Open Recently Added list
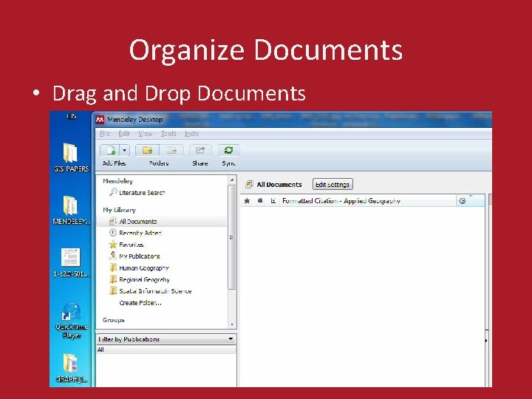The width and height of the screenshot is (532, 399). pos(135,233)
